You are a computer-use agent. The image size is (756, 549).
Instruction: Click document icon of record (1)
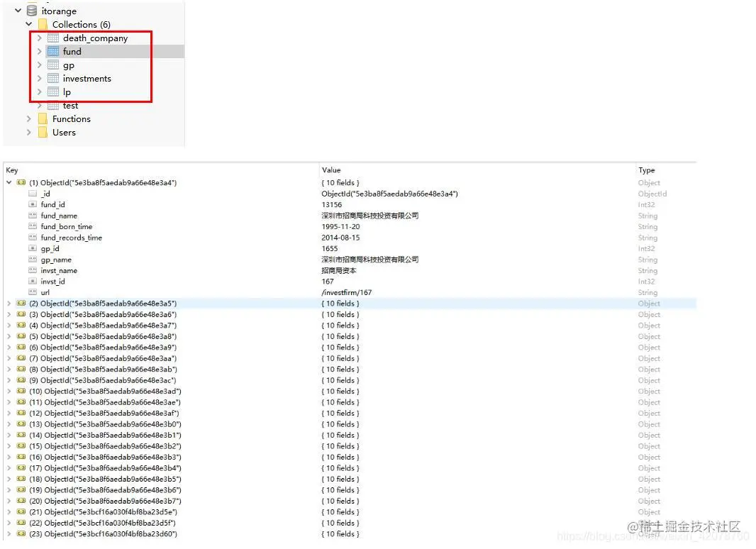pyautogui.click(x=21, y=182)
